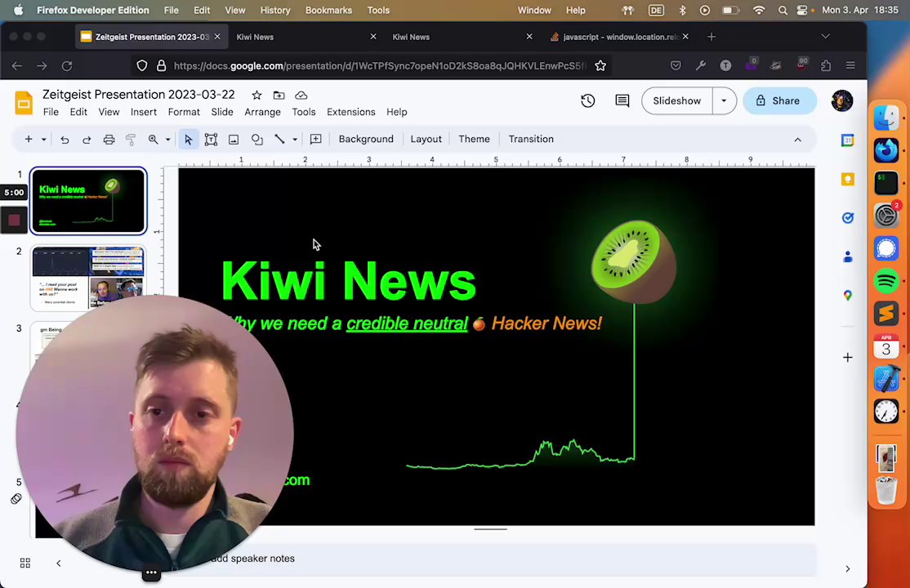
Task: Select the line tool
Action: coord(279,140)
